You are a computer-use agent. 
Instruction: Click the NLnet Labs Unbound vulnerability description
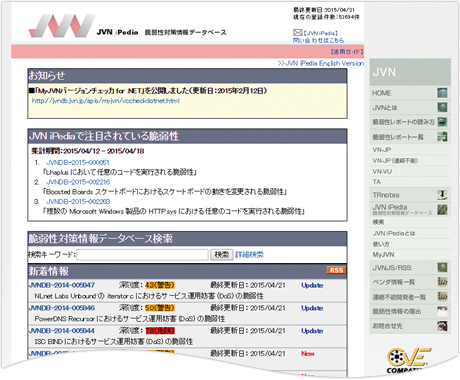149,296
